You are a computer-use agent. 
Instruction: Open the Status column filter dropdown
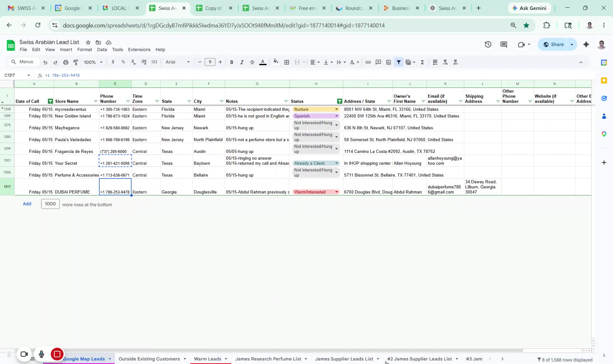[339, 101]
